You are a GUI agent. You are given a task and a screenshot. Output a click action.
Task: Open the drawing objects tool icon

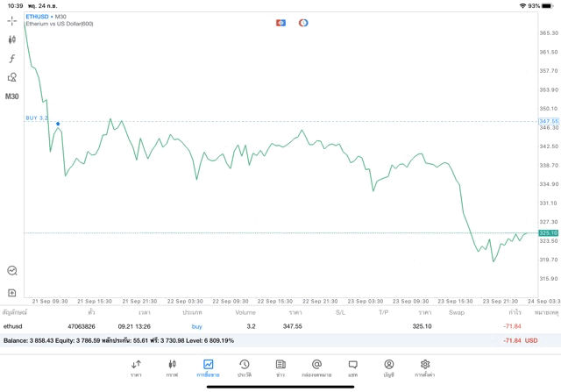click(x=12, y=77)
